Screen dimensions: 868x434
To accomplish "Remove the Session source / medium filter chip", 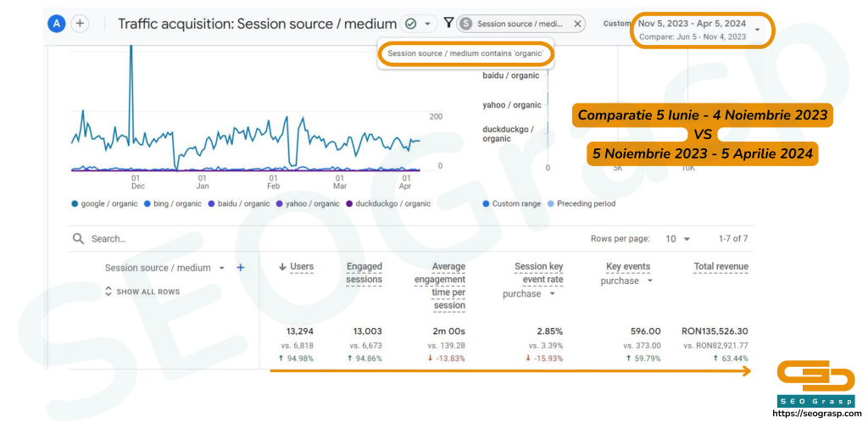I will tap(577, 24).
